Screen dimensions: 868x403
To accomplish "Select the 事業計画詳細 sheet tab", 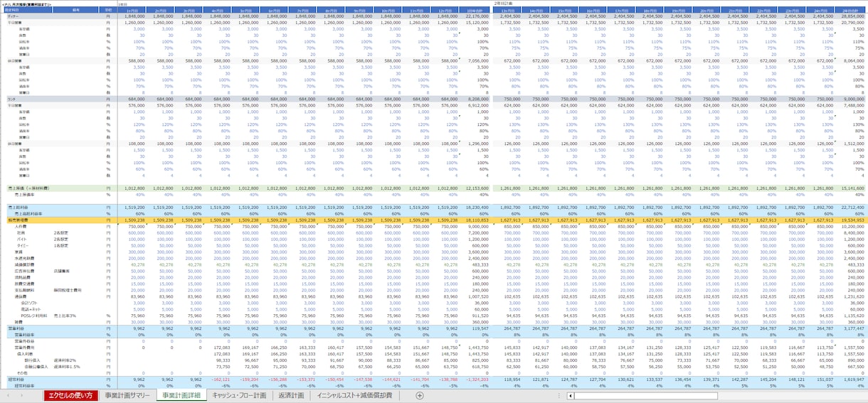I will tap(181, 395).
